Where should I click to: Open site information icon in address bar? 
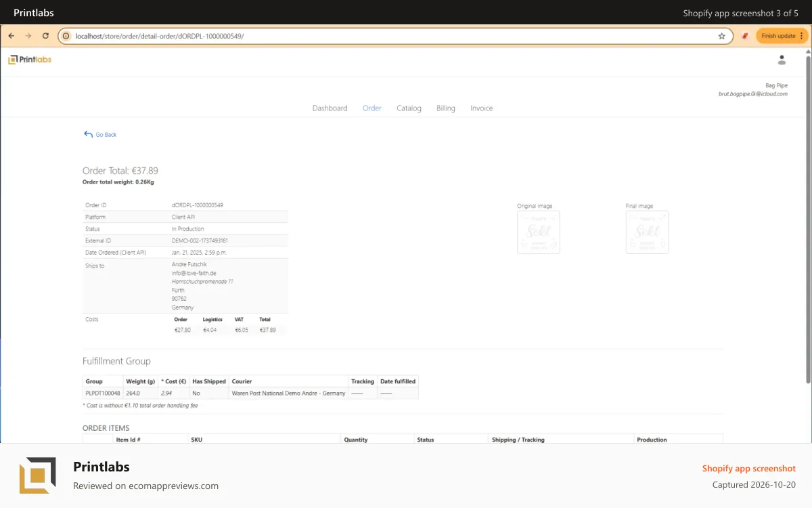click(x=66, y=36)
